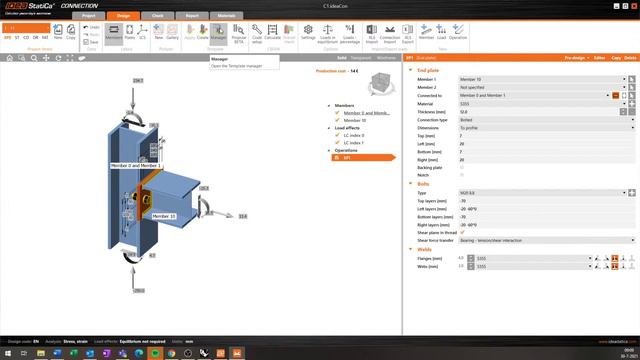This screenshot has height=360, width=640.
Task: Add a new Load
Action: (441, 32)
